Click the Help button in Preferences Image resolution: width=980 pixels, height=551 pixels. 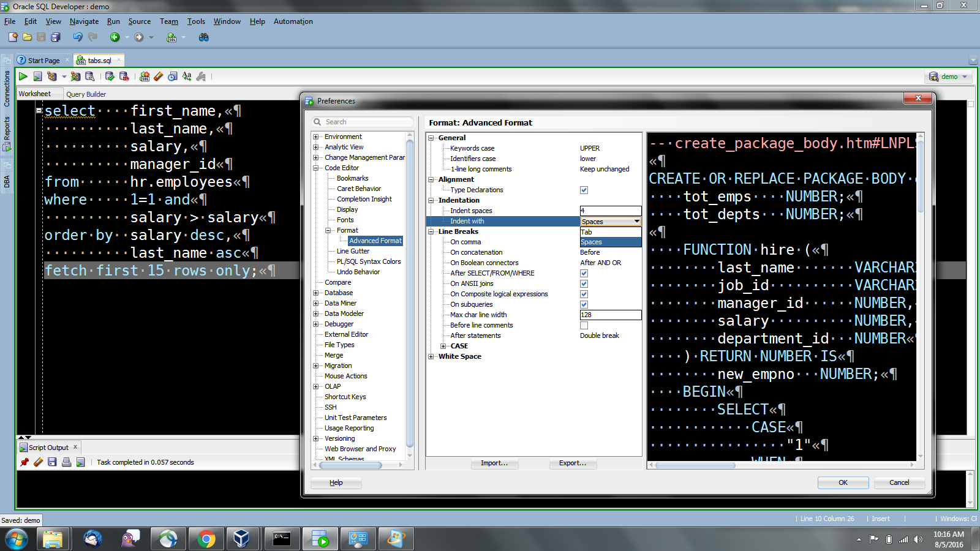point(336,482)
